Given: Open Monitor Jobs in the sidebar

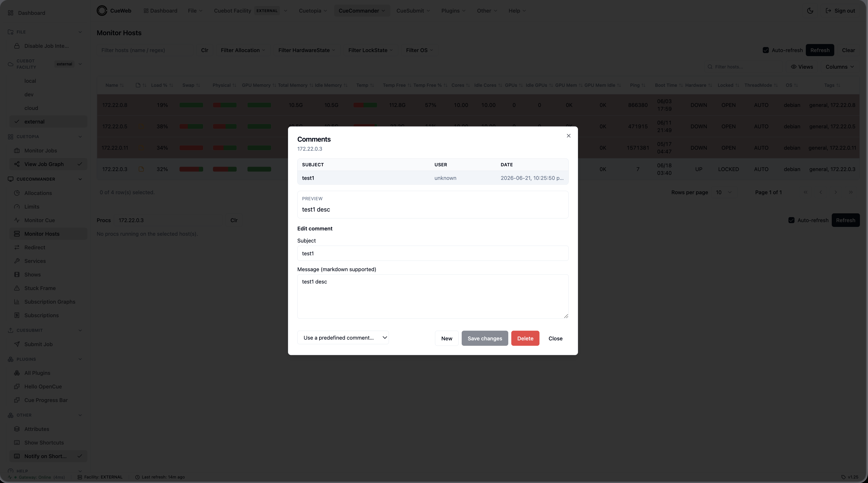Looking at the screenshot, I should [x=48, y=150].
